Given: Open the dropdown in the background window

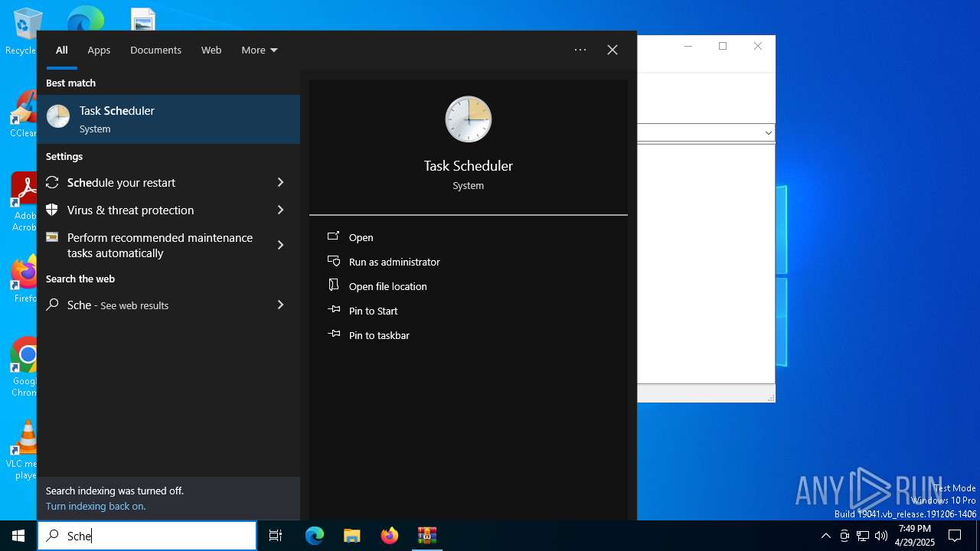Looking at the screenshot, I should coord(768,133).
